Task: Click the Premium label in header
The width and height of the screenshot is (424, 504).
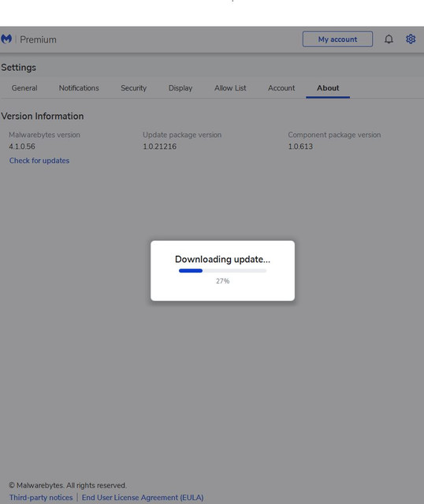Action: point(38,39)
